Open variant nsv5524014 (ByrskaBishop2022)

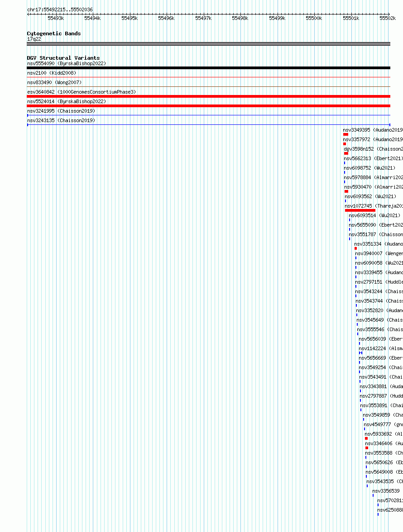point(67,101)
